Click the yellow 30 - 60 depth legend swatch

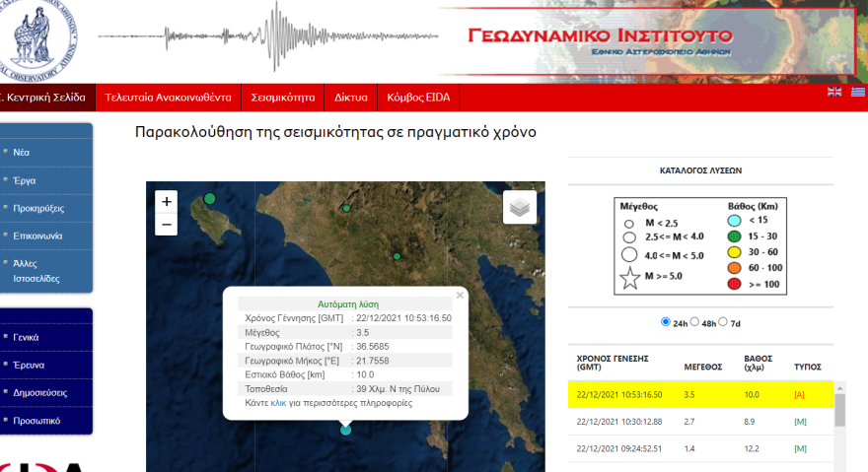pos(734,252)
